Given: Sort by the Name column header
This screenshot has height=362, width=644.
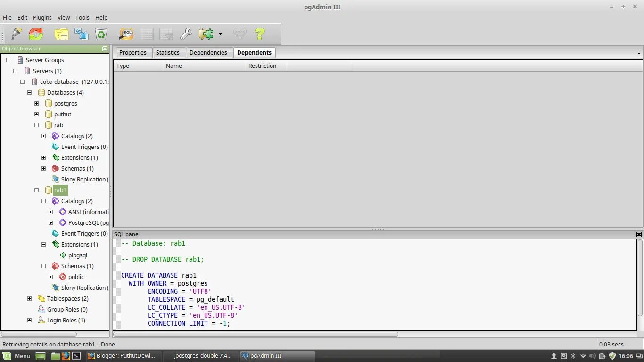Looking at the screenshot, I should (x=204, y=66).
